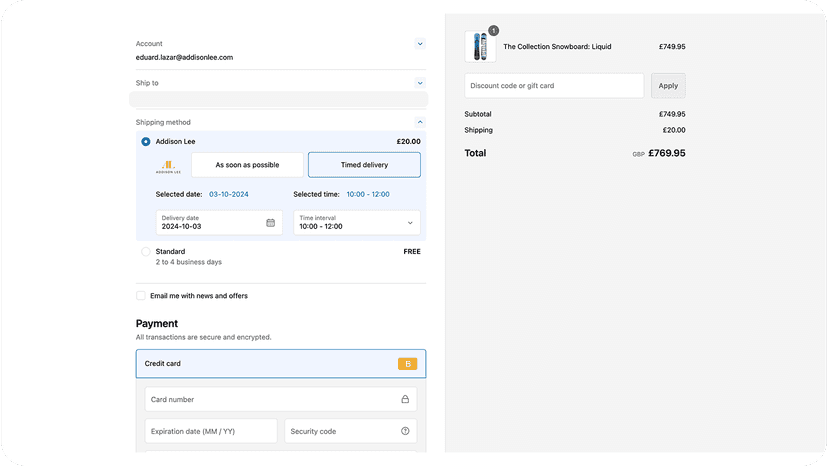Choose the Timed delivery option

364,165
